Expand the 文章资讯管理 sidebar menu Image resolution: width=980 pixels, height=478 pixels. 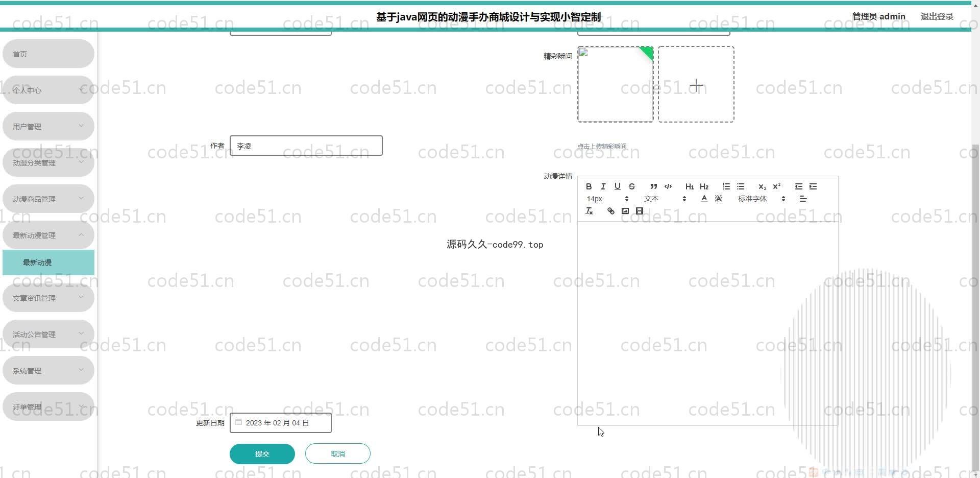point(48,298)
